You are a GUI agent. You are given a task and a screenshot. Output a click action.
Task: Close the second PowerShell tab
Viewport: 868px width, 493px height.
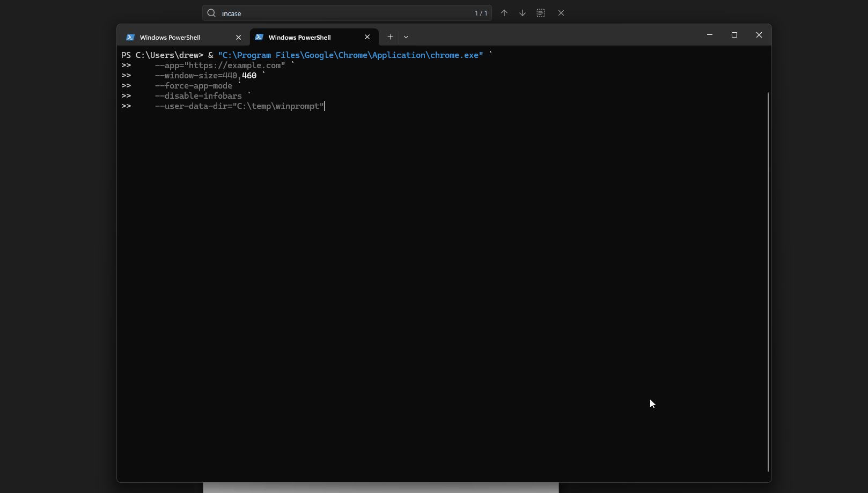tap(367, 37)
